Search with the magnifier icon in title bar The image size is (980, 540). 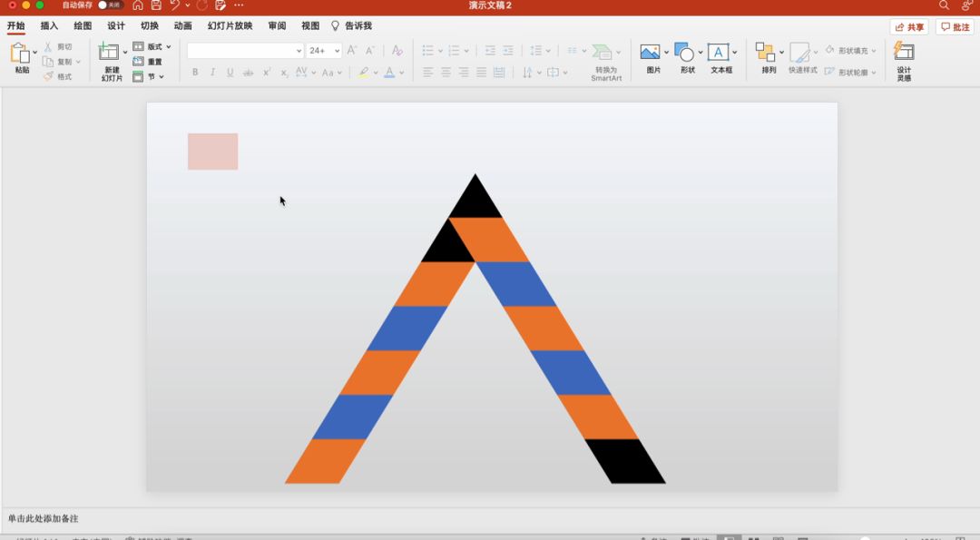point(944,5)
